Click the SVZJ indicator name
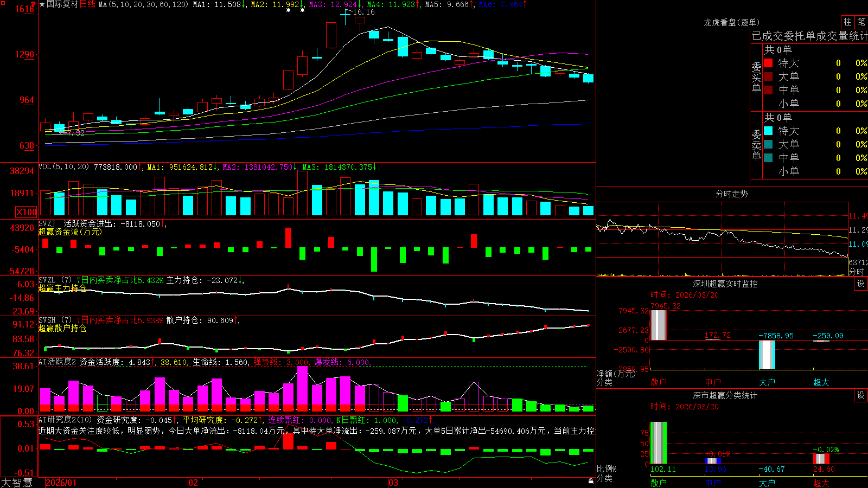The image size is (868, 488). point(47,223)
